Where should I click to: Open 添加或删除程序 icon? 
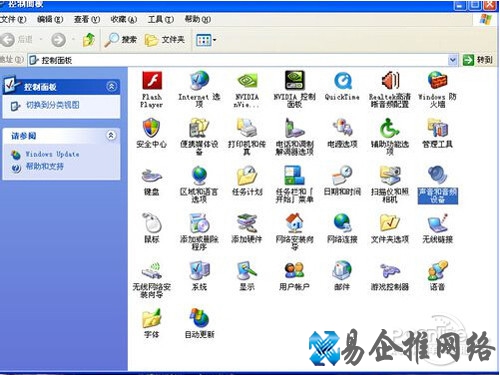coord(199,232)
